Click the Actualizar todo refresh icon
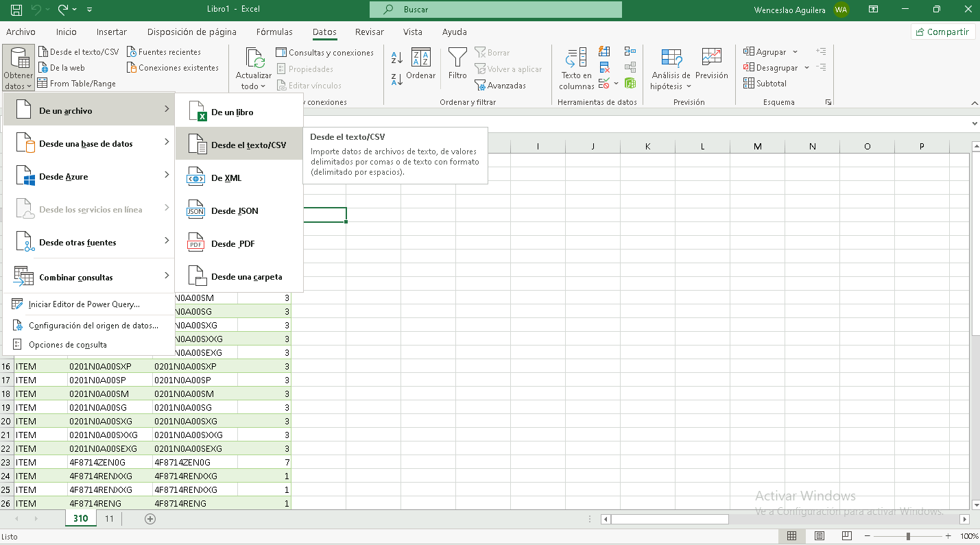The width and height of the screenshot is (980, 545). coord(254,59)
